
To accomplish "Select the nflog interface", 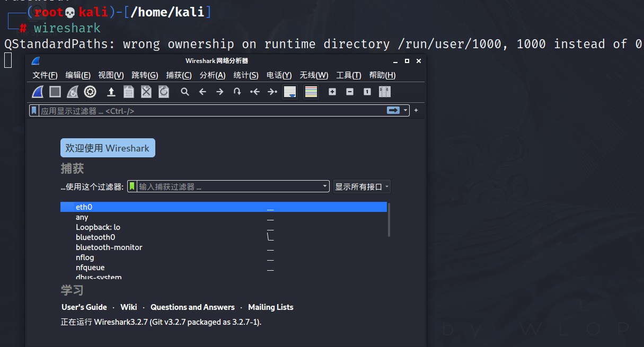I will pos(224,257).
